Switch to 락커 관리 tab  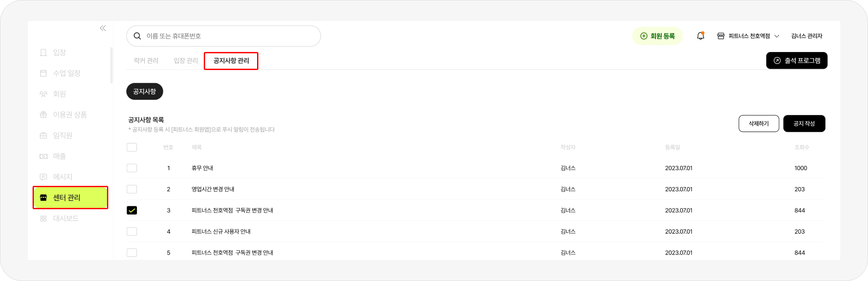point(146,60)
